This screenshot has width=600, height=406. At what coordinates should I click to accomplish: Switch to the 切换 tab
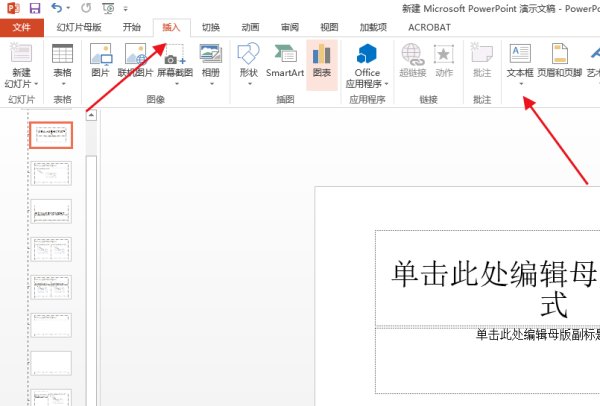pyautogui.click(x=211, y=27)
